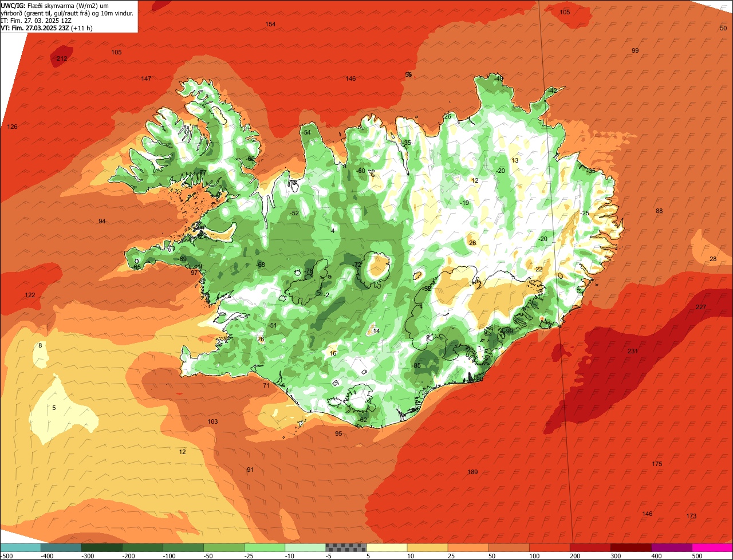Click the heat flux value -68
The image size is (733, 560).
261,265
